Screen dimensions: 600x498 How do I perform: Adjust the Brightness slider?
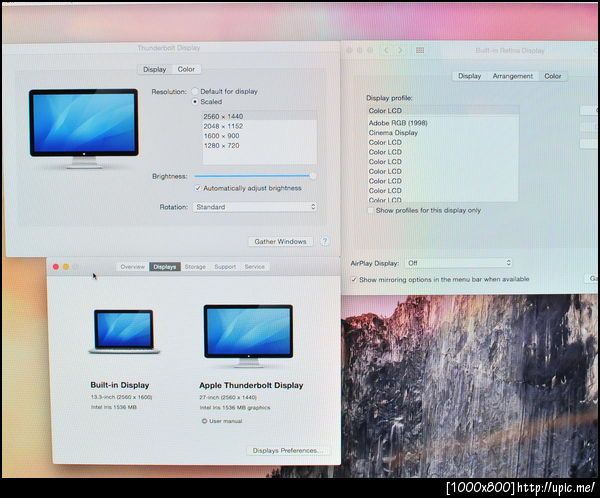coord(255,176)
